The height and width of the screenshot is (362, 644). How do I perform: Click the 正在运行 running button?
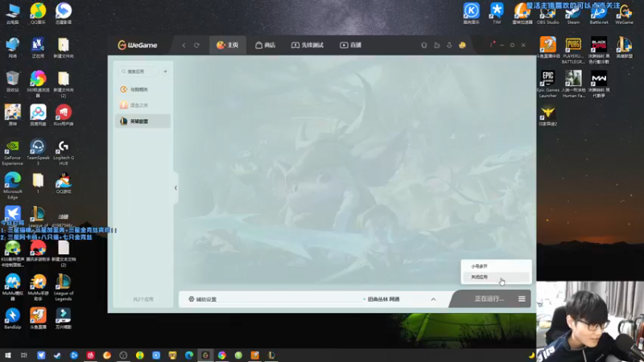[x=489, y=298]
